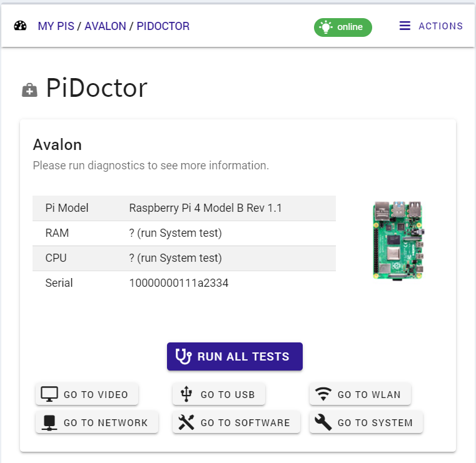This screenshot has width=476, height=463.
Task: Click the stethoscope icon on Run All Tests
Action: (183, 356)
